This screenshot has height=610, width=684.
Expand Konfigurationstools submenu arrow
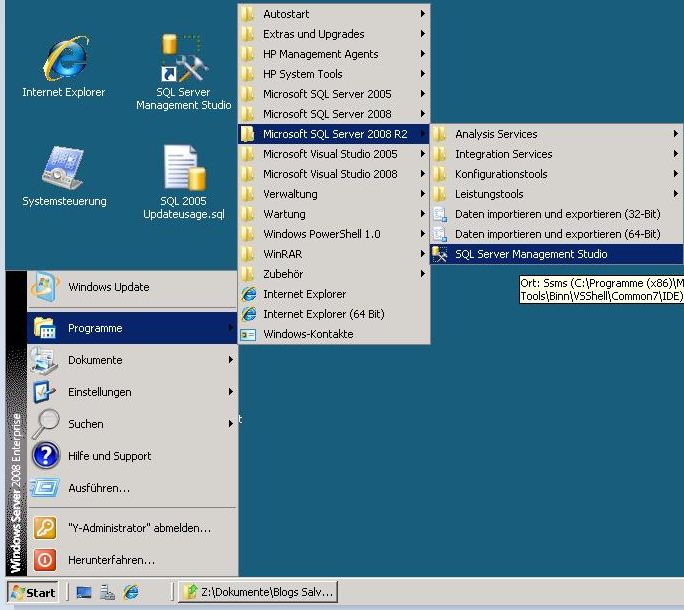675,174
